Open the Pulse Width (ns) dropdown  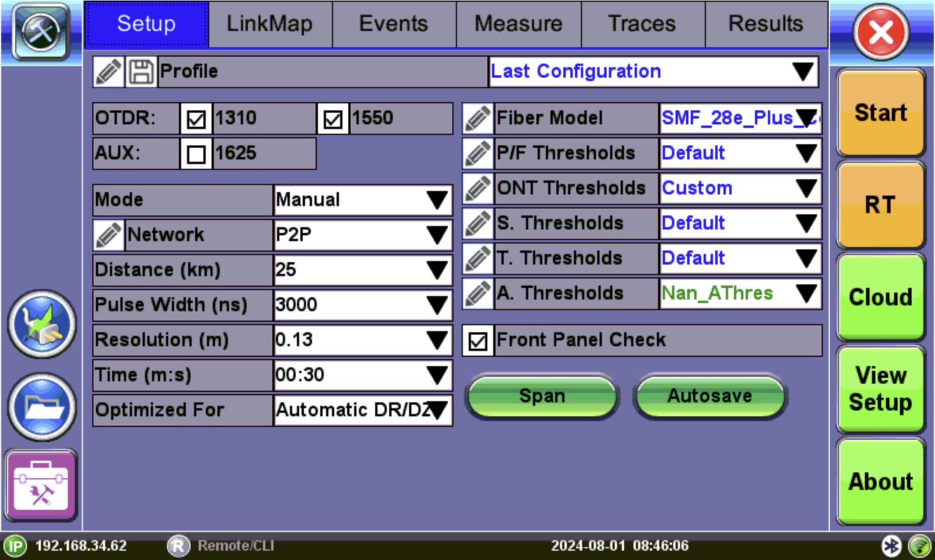pyautogui.click(x=363, y=305)
